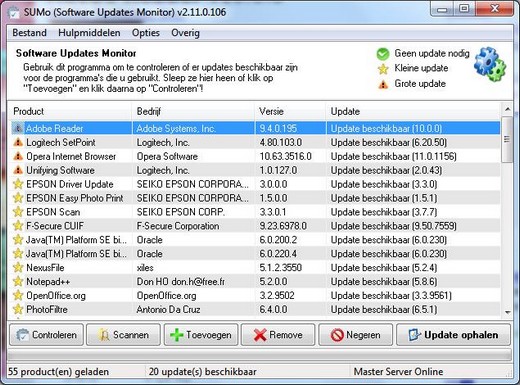Screen dimensions: 520x385
Task: Select the Logitech SetPoint product name
Action: [x=61, y=142]
